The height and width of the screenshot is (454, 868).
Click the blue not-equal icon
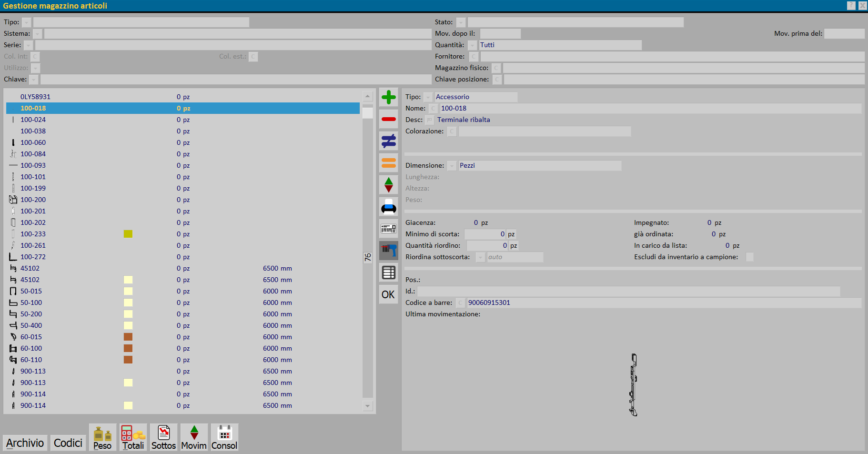tap(388, 141)
